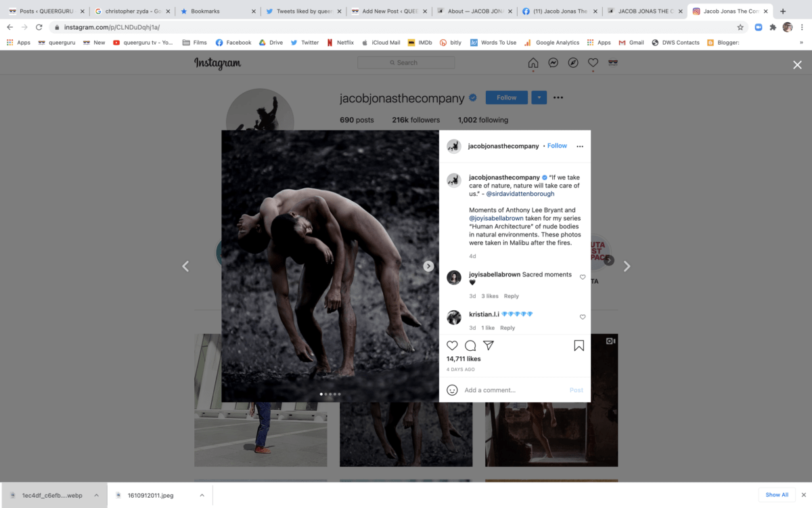This screenshot has width=812, height=508.
Task: Open Chrome extensions puzzle icon
Action: (773, 27)
